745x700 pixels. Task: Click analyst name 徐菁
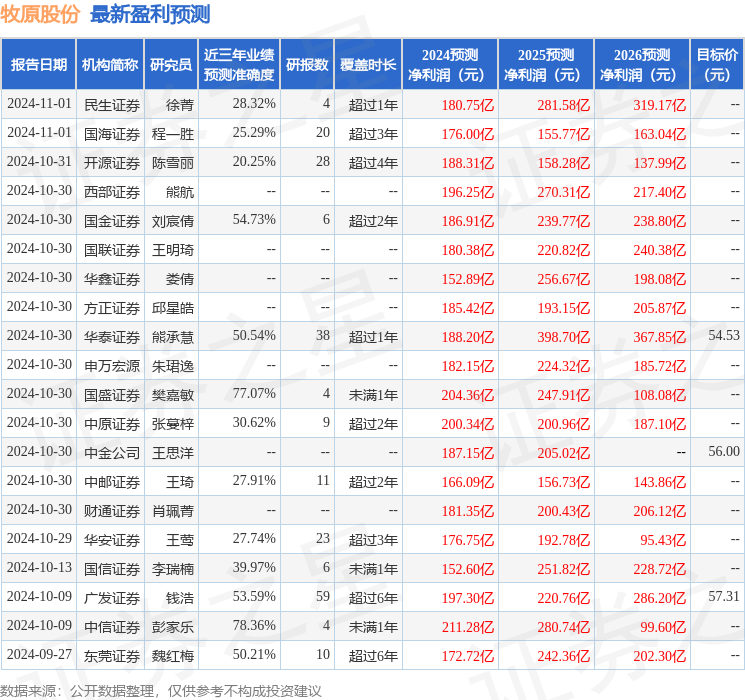[180, 105]
